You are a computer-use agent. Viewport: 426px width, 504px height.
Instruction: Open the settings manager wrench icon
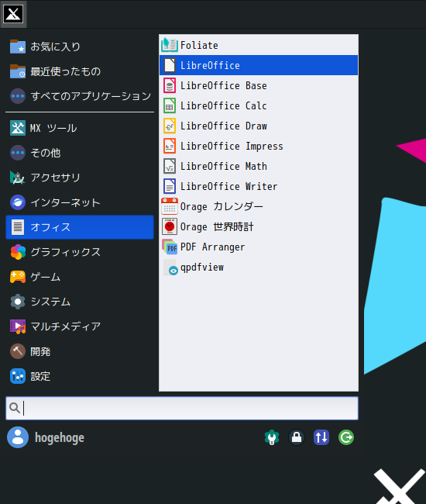(x=272, y=437)
